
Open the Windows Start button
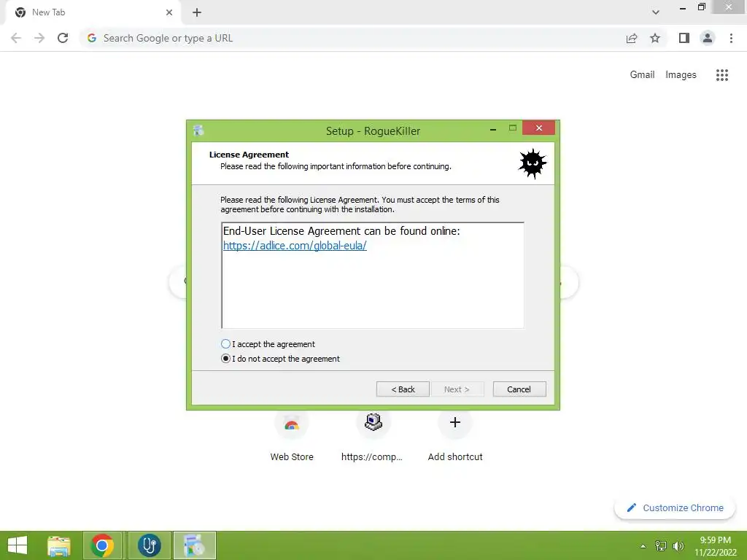(18, 545)
